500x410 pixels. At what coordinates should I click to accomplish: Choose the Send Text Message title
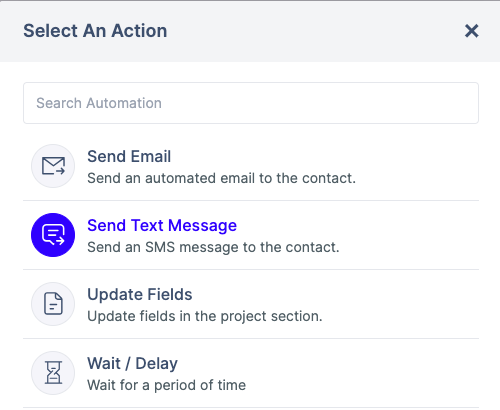click(162, 225)
